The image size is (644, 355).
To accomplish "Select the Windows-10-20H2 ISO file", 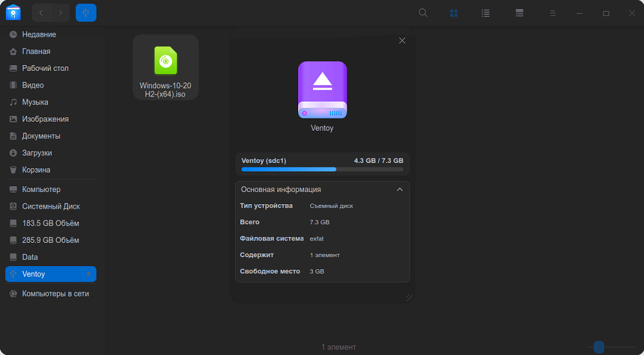I will [166, 68].
